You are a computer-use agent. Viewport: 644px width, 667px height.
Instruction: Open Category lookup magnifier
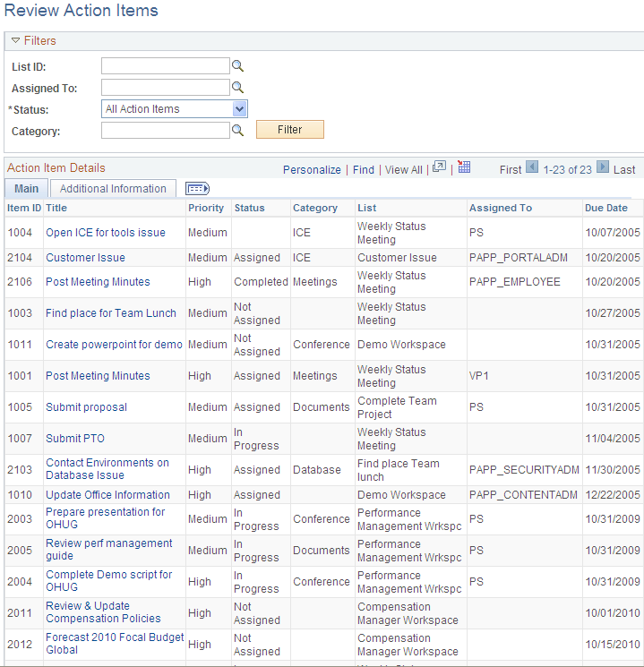[x=237, y=130]
